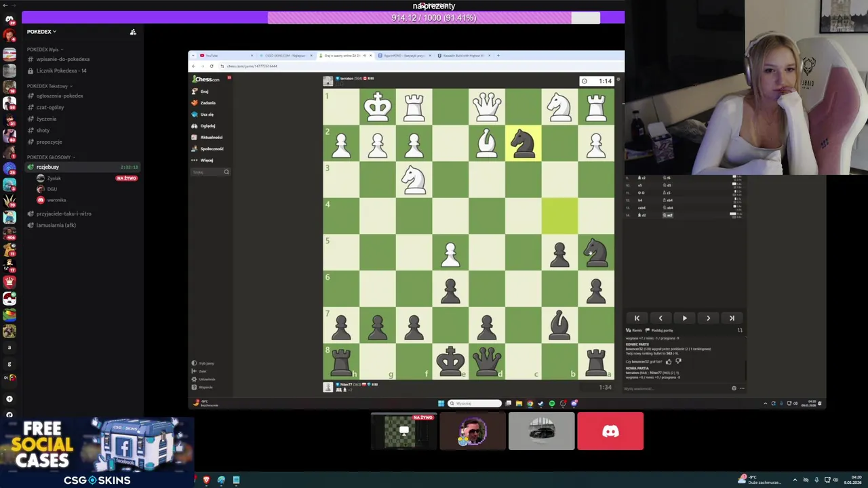Open Ucz się in Chess.com sidebar
The height and width of the screenshot is (488, 868).
[x=207, y=115]
